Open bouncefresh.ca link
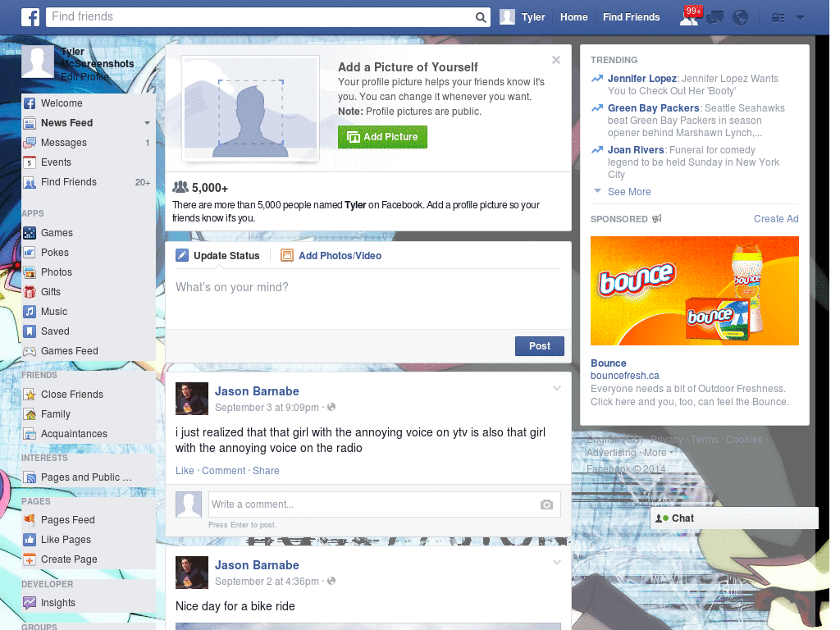The height and width of the screenshot is (630, 840). point(624,376)
